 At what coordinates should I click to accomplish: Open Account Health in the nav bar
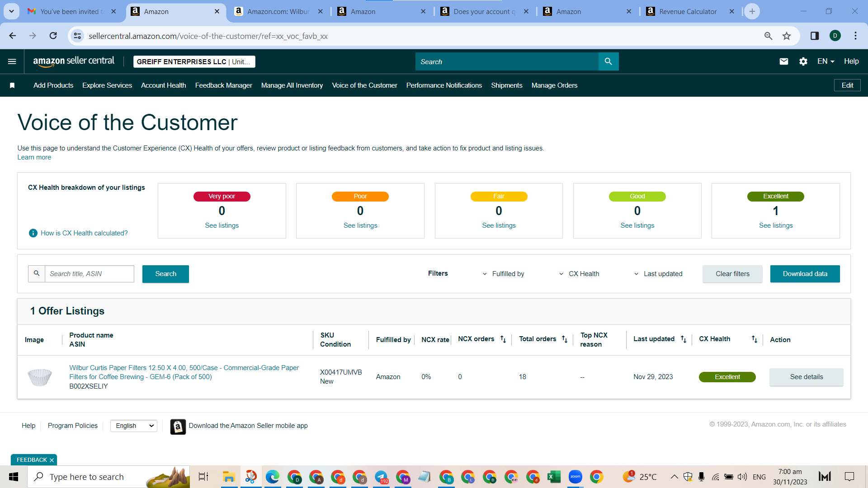pos(164,85)
